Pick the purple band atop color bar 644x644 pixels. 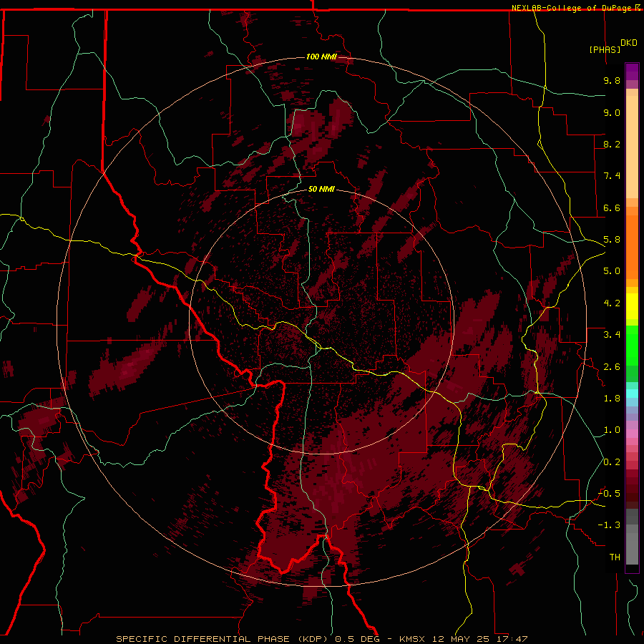coord(632,72)
